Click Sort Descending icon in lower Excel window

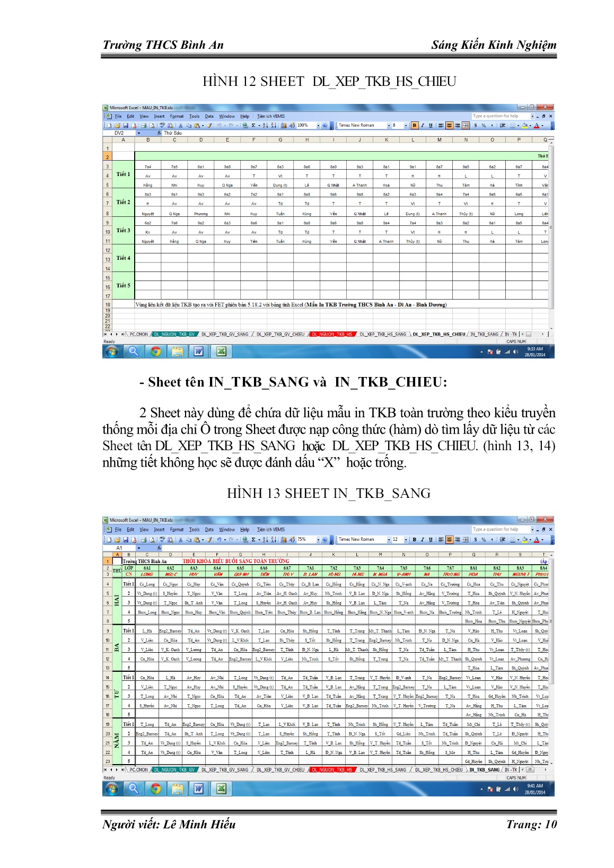pos(274,539)
